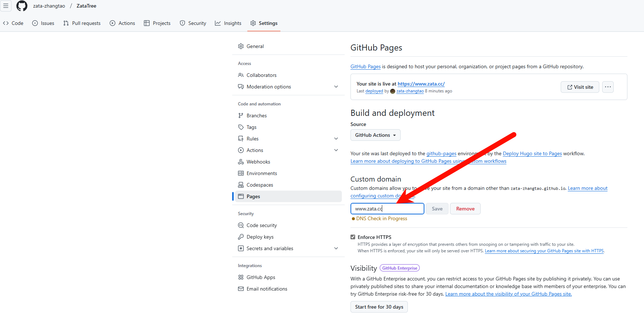Click the Pages browser icon
Screen dimensions: 644x318
click(x=241, y=196)
